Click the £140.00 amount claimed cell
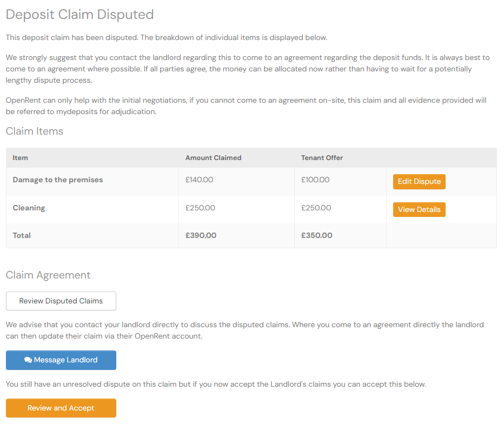This screenshot has height=424, width=504. 199,180
